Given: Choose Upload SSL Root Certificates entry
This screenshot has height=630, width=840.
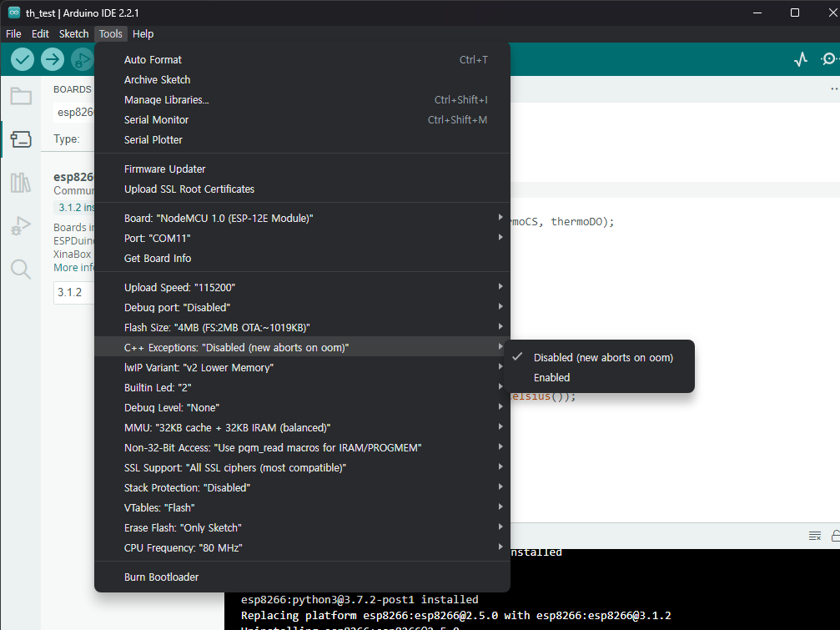Looking at the screenshot, I should pyautogui.click(x=302, y=189).
